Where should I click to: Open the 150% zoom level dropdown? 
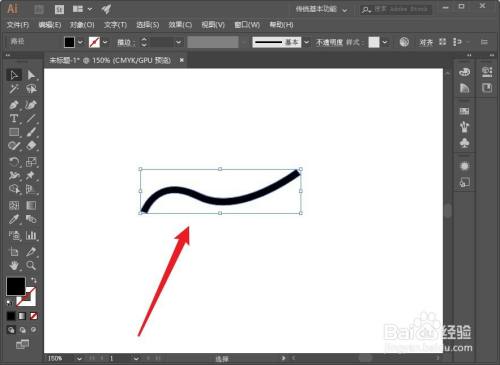tap(79, 359)
